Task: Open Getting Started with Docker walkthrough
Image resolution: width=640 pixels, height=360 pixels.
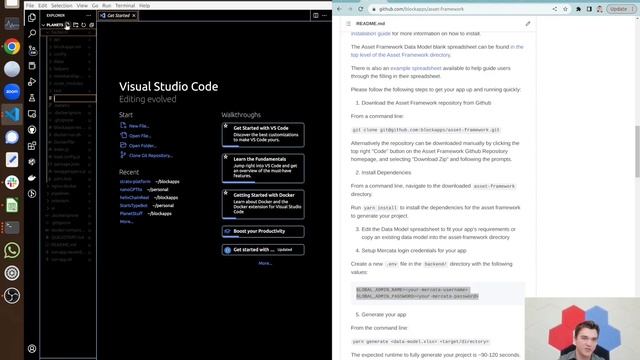Action: (x=263, y=204)
